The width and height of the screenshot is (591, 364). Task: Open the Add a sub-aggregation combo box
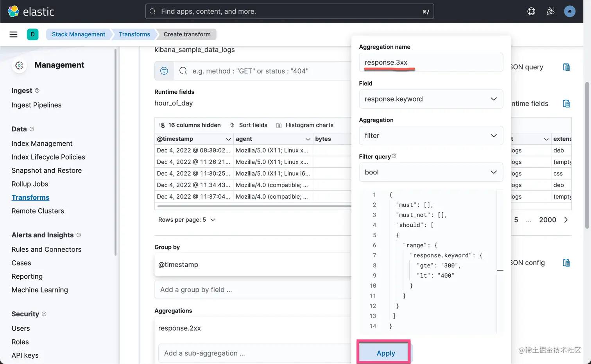pyautogui.click(x=255, y=353)
